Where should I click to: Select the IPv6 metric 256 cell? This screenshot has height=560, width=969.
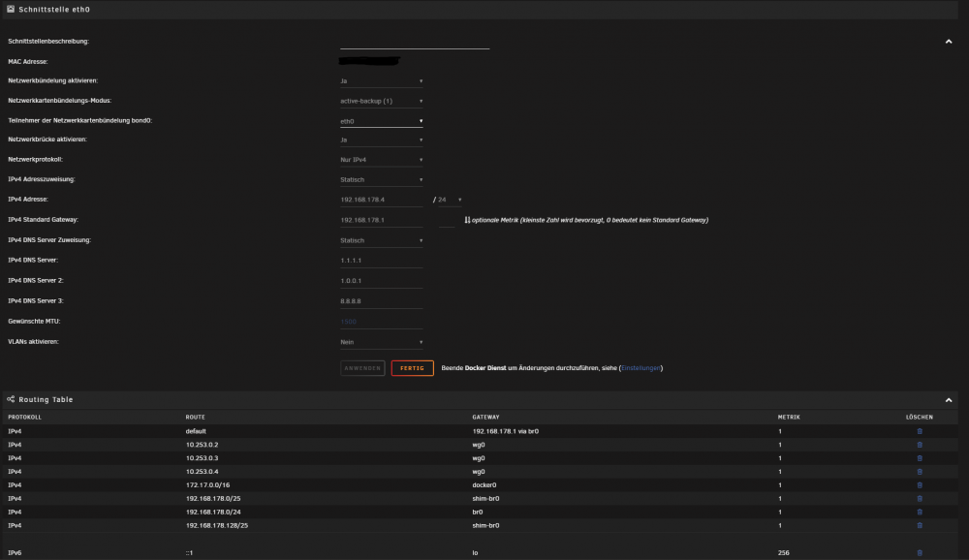[x=784, y=553]
